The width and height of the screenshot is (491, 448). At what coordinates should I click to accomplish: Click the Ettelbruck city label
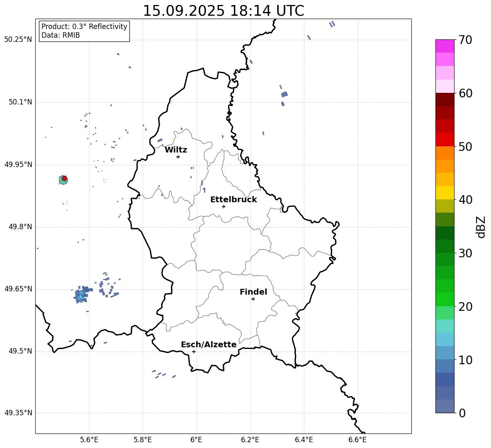233,200
